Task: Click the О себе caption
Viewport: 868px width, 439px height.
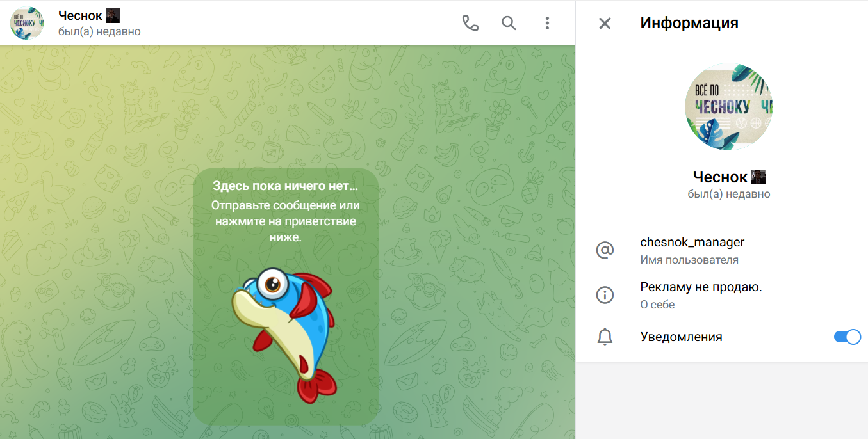Action: [657, 305]
